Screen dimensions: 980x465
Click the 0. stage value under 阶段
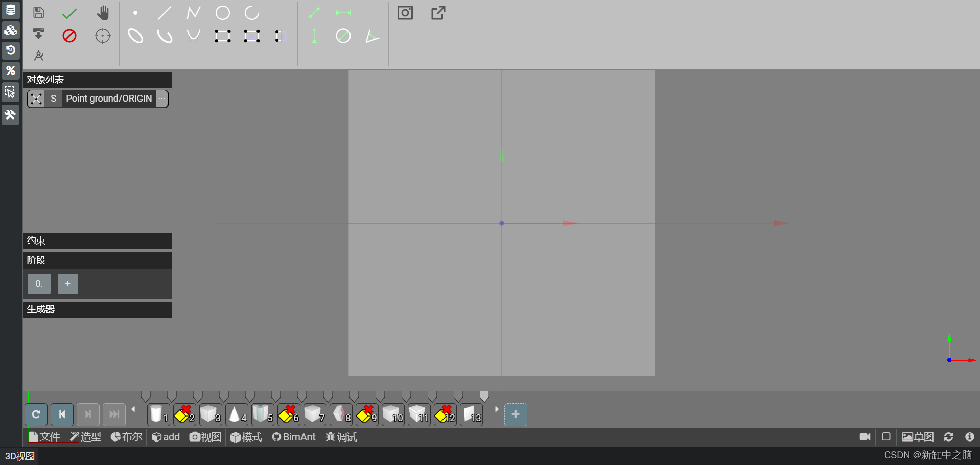[x=38, y=283]
